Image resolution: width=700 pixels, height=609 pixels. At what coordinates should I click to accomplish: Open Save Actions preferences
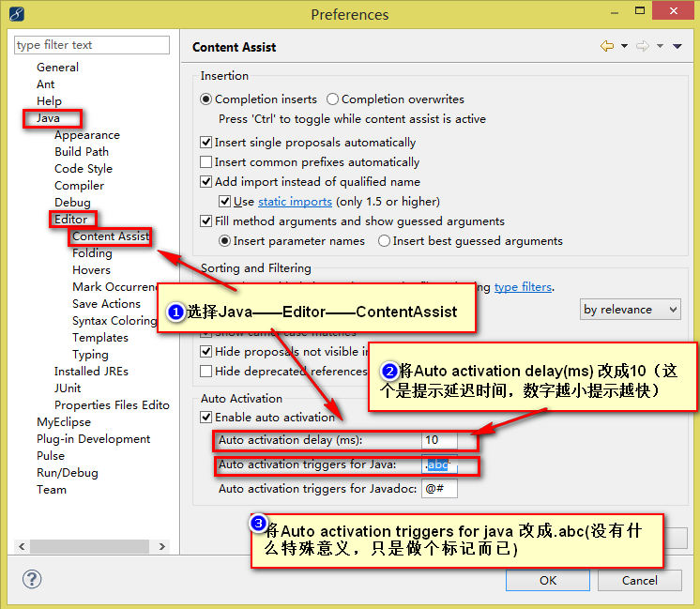[x=106, y=304]
